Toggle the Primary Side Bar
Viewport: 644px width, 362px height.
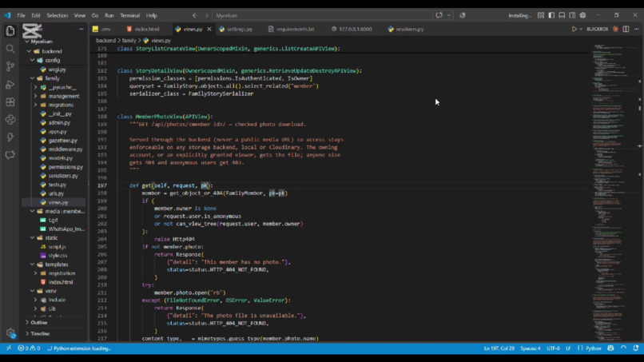551,16
